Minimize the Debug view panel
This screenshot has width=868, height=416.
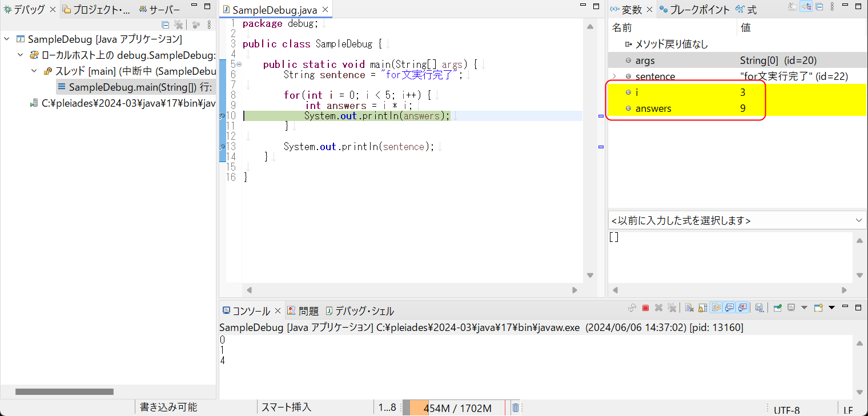[x=195, y=6]
